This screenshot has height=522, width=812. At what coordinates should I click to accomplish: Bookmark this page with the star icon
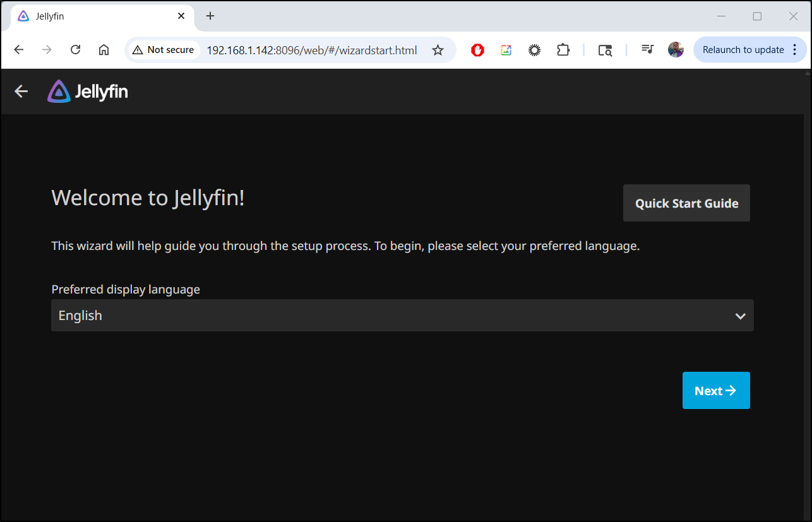pyautogui.click(x=438, y=50)
